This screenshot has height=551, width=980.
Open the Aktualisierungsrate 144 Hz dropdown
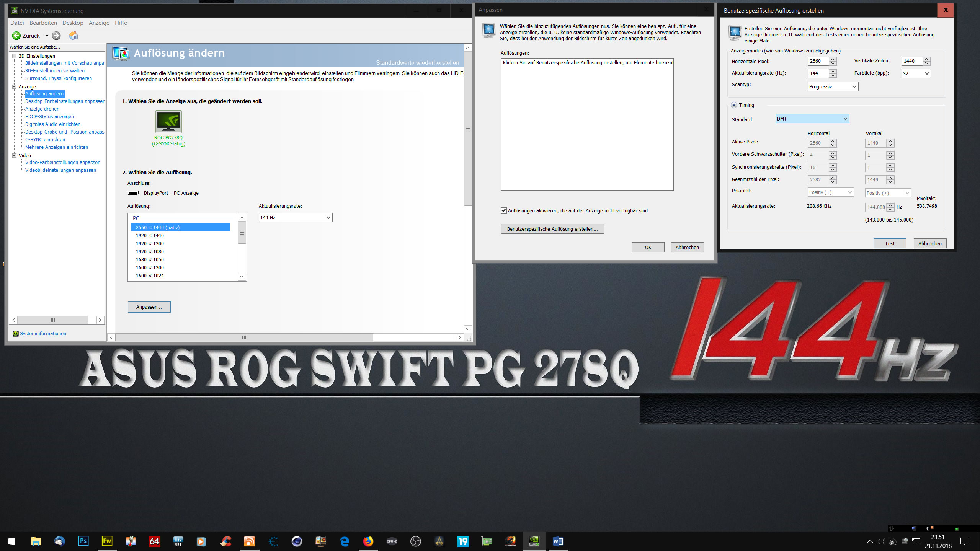click(295, 217)
